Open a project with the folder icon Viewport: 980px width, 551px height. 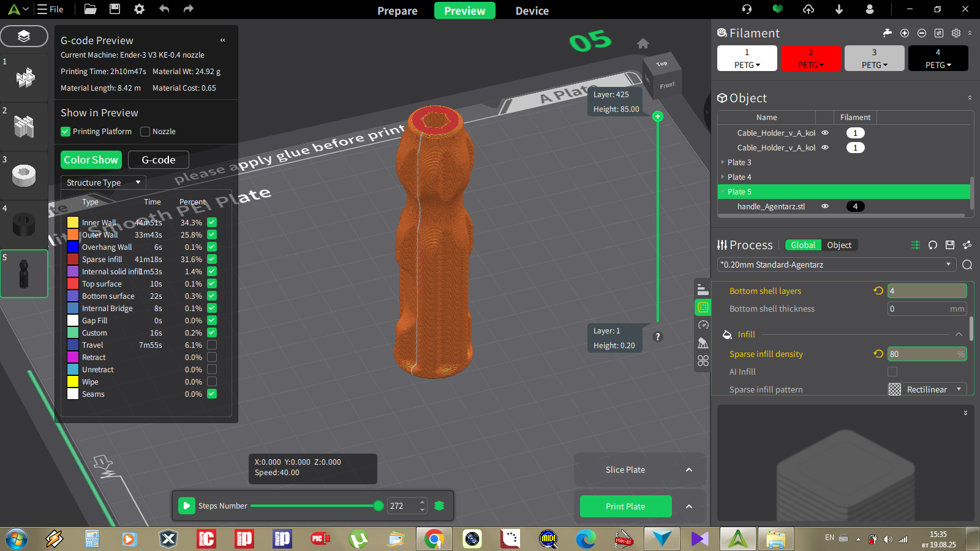click(x=91, y=9)
